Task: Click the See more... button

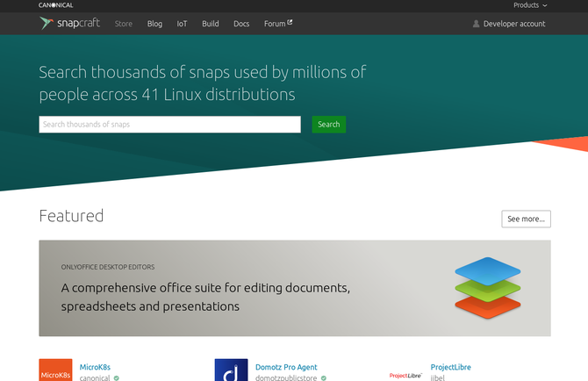Action: pos(526,219)
